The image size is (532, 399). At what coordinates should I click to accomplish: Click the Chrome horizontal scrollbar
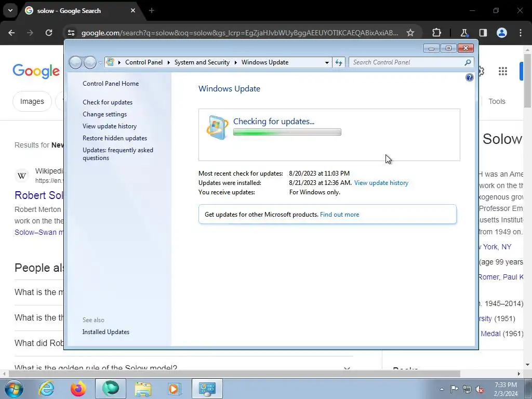[234, 374]
